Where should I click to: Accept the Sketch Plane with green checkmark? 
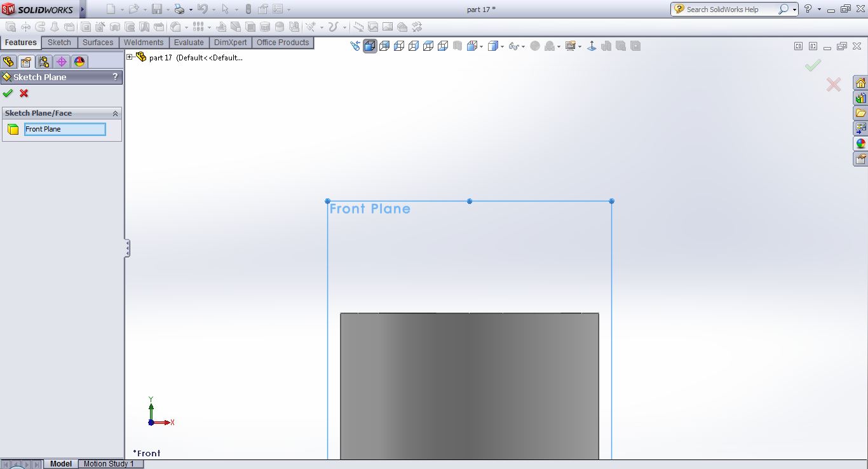[x=8, y=93]
